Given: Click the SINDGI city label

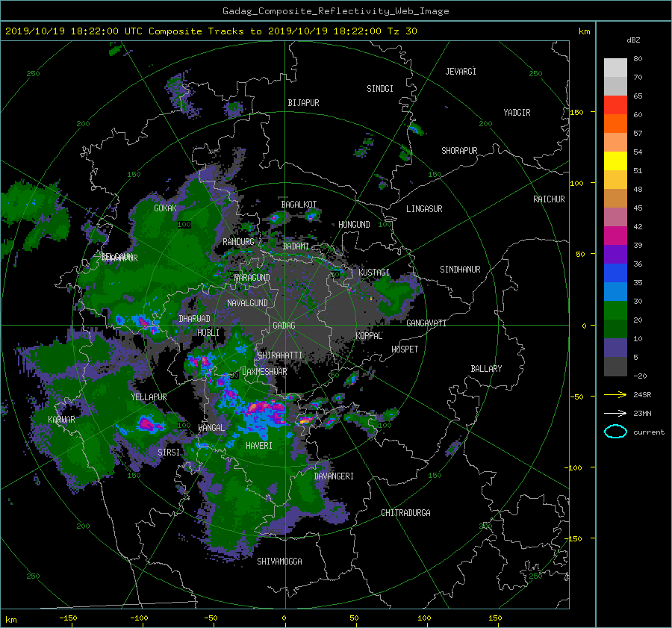Looking at the screenshot, I should pos(380,89).
